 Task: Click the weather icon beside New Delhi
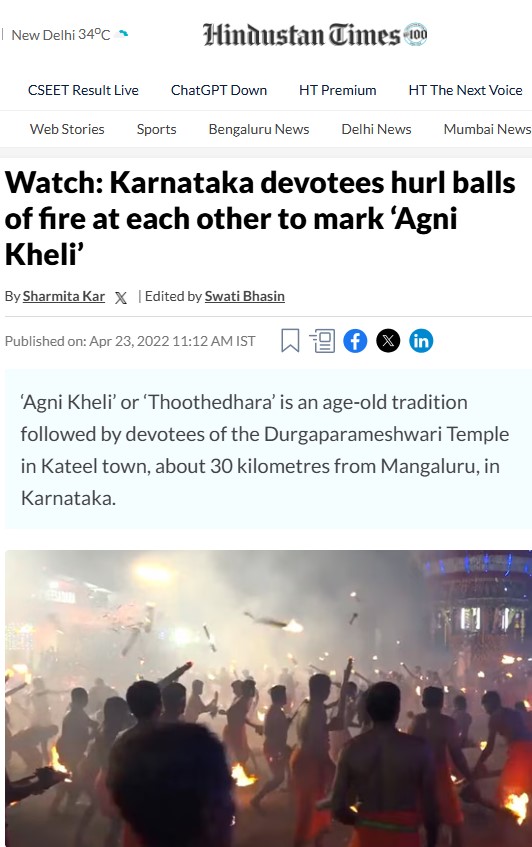coord(124,34)
